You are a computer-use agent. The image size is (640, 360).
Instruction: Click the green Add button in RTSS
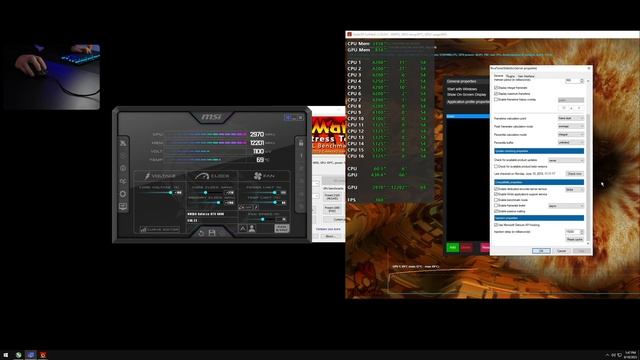tap(452, 247)
